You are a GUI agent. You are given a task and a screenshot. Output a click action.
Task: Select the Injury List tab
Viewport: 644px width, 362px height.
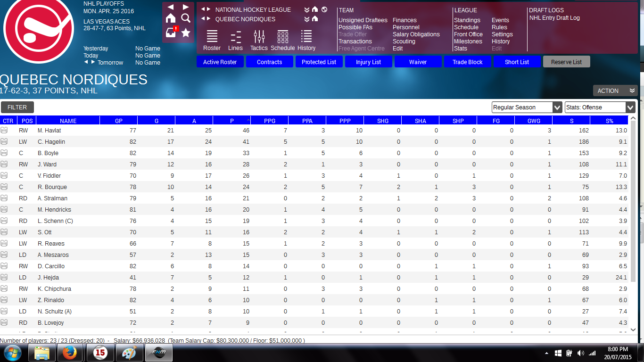369,62
